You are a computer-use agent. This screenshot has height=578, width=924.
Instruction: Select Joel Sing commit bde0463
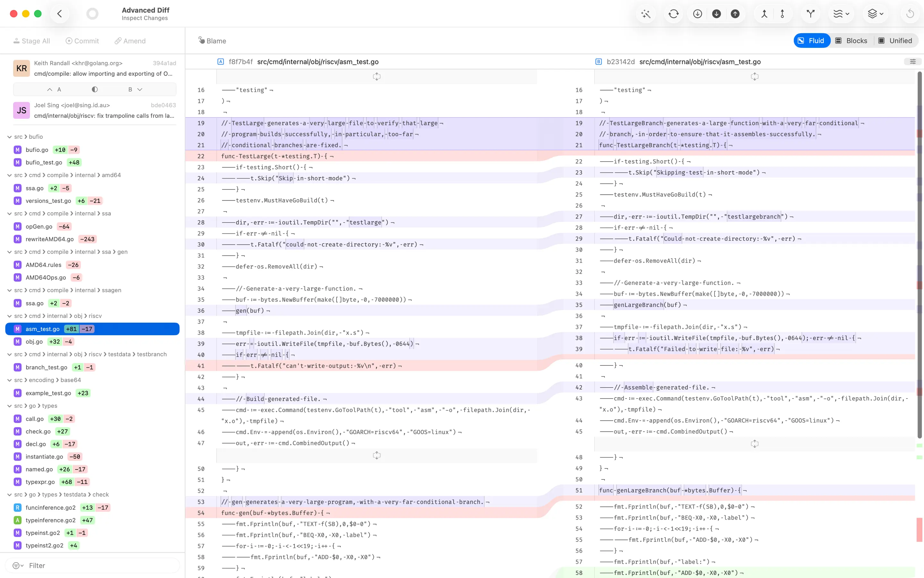click(x=95, y=110)
